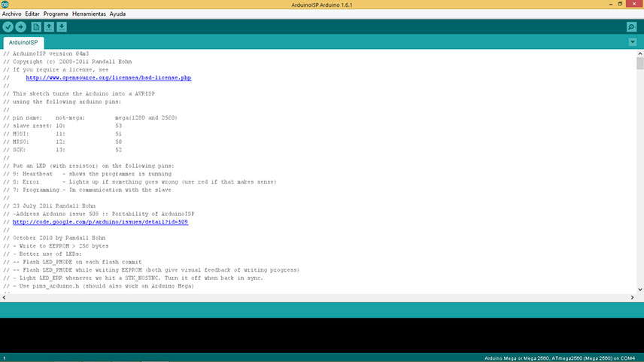Click the 'Use pins_arduino.h' comment line
This screenshot has height=362, width=644.
(x=99, y=286)
